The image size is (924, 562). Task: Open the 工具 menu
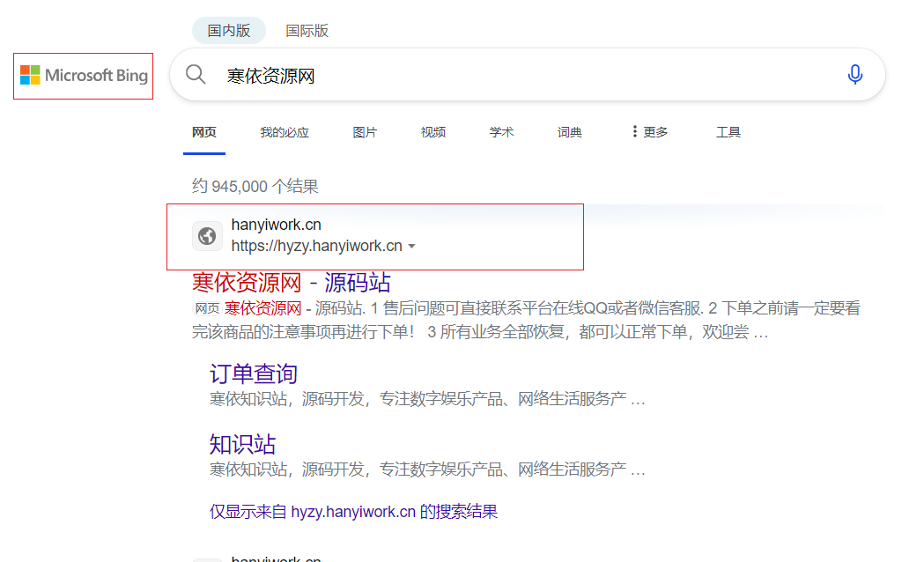(728, 132)
